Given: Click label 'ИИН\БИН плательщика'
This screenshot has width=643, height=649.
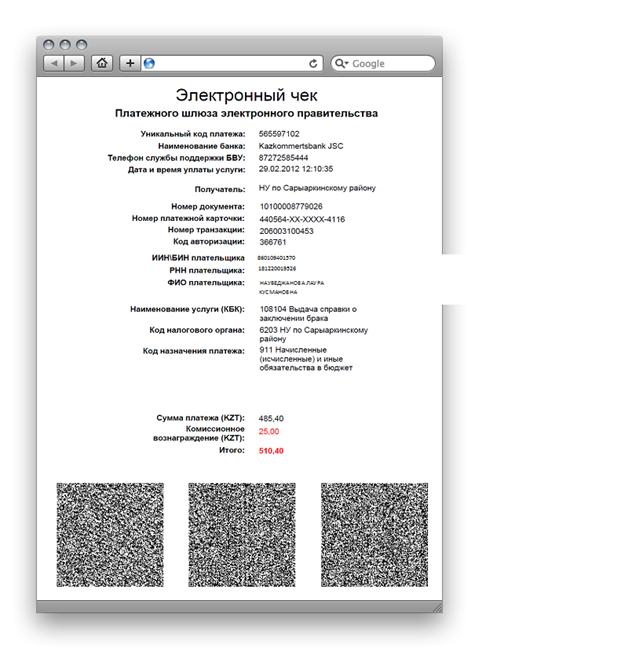Looking at the screenshot, I should click(x=198, y=258).
